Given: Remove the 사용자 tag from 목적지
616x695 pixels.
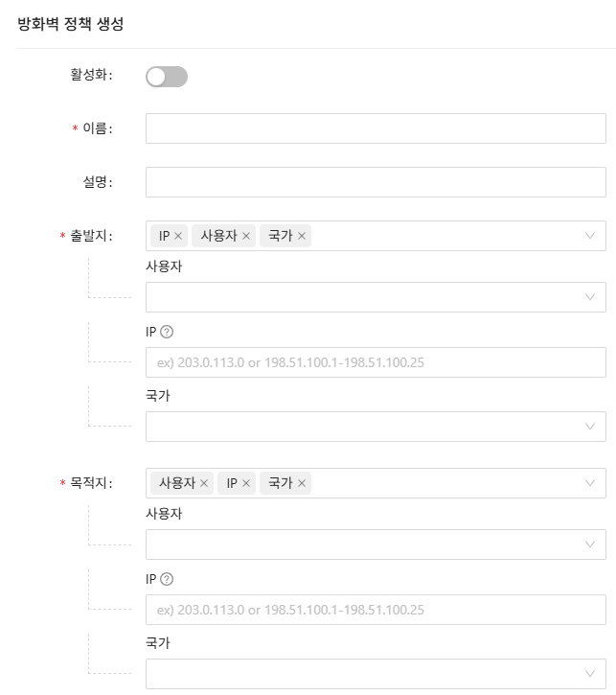Looking at the screenshot, I should point(204,483).
